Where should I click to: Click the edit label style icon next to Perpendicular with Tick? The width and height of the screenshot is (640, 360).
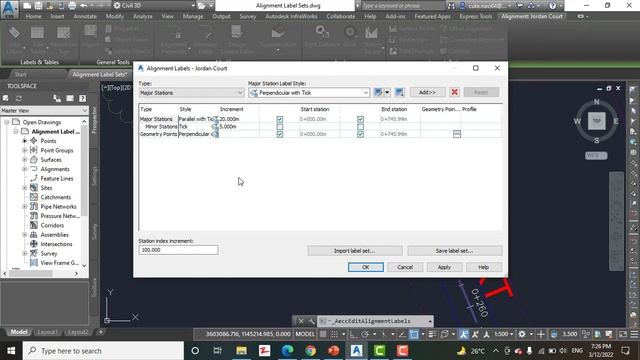(x=378, y=93)
